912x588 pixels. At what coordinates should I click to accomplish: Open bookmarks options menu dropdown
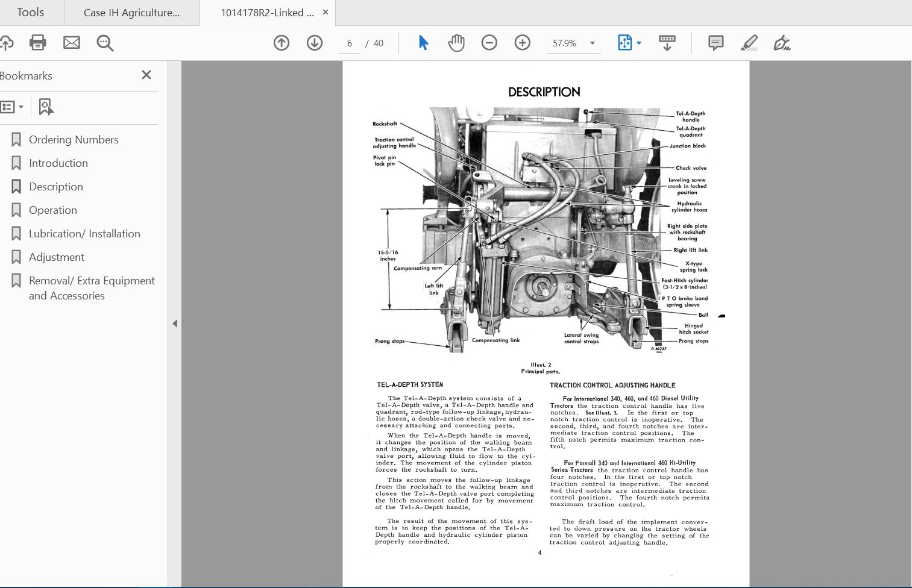coord(12,107)
